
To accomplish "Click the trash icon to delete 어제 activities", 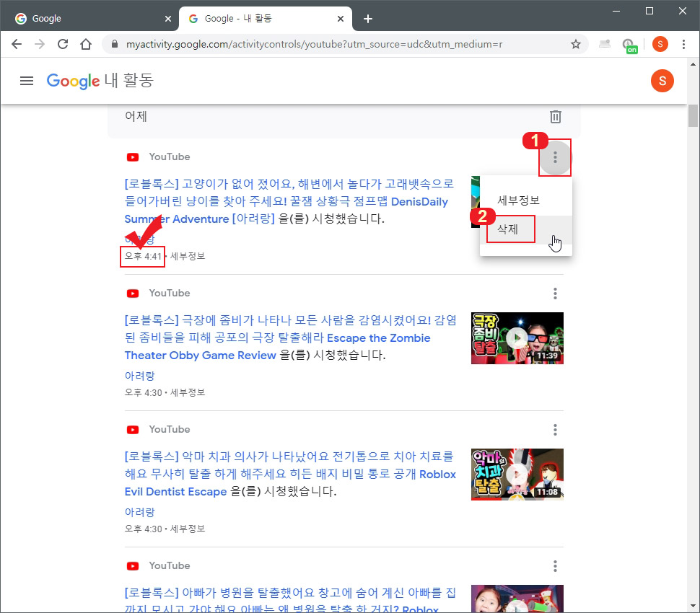I will point(555,116).
